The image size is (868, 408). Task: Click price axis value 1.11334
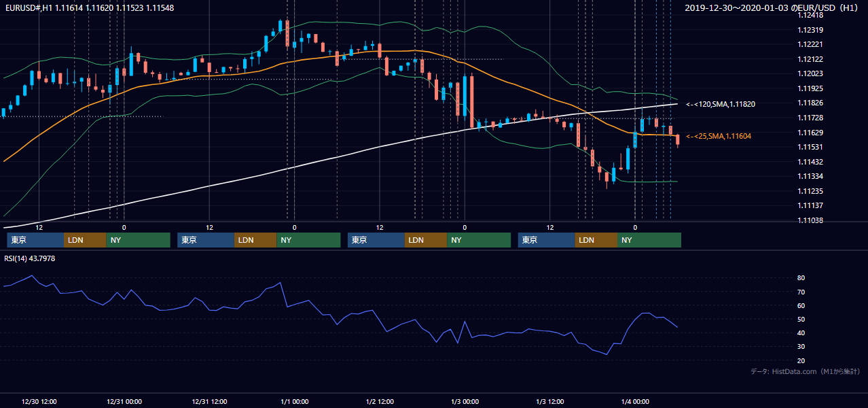point(810,176)
